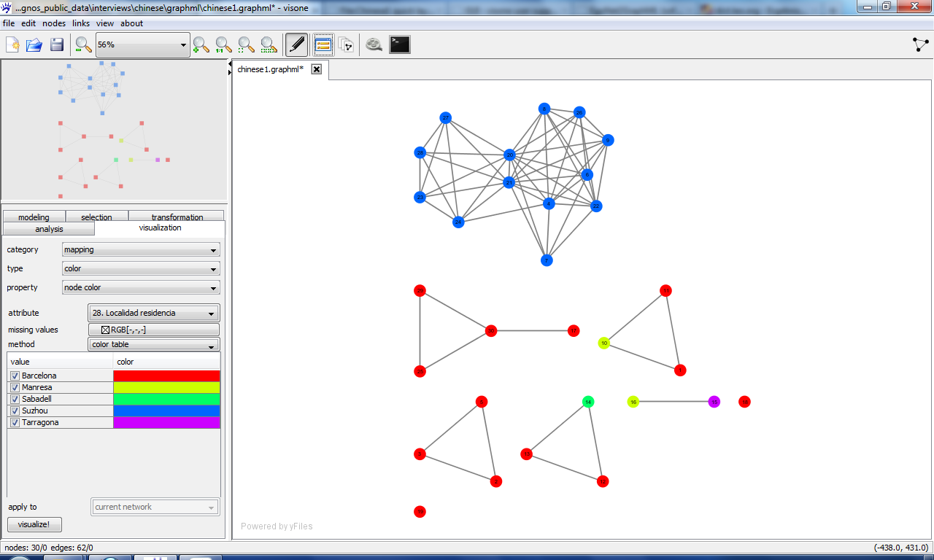Screen dimensions: 934x560
Task: Uncheck the Tarragona value checkbox
Action: [x=15, y=422]
